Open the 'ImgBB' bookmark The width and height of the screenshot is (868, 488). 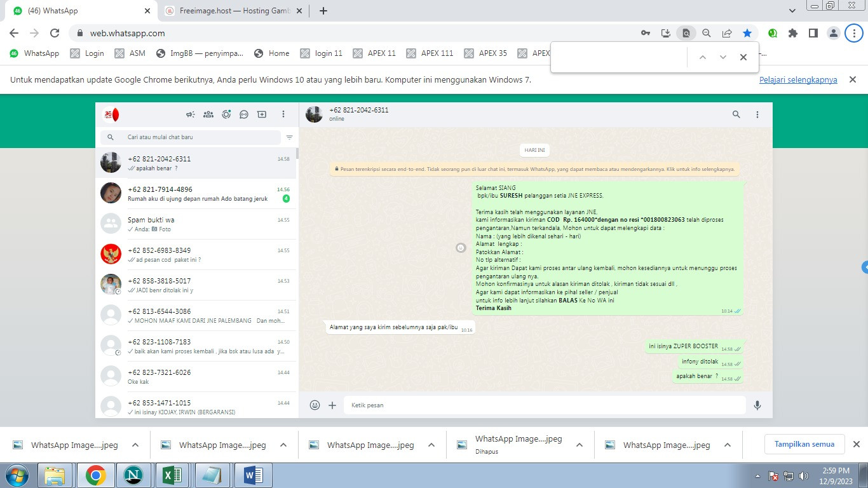(x=200, y=53)
